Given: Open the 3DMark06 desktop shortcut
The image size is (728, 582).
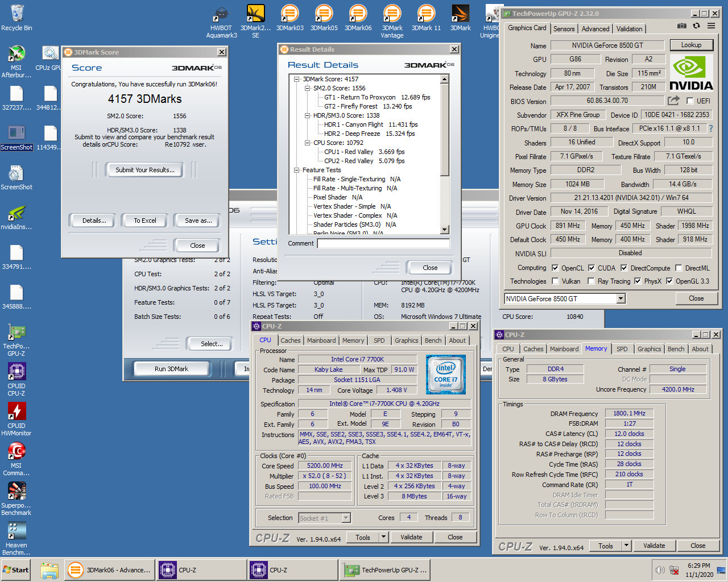Looking at the screenshot, I should click(358, 18).
